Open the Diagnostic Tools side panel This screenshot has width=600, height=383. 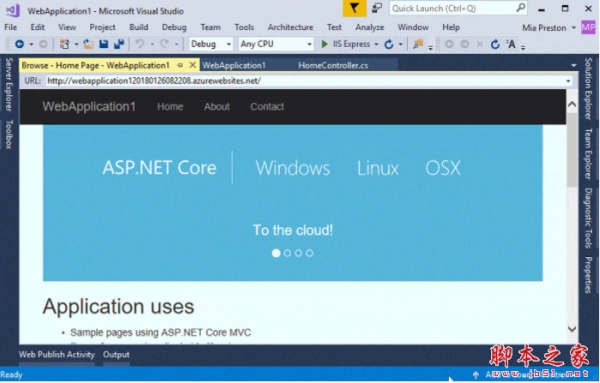[589, 218]
